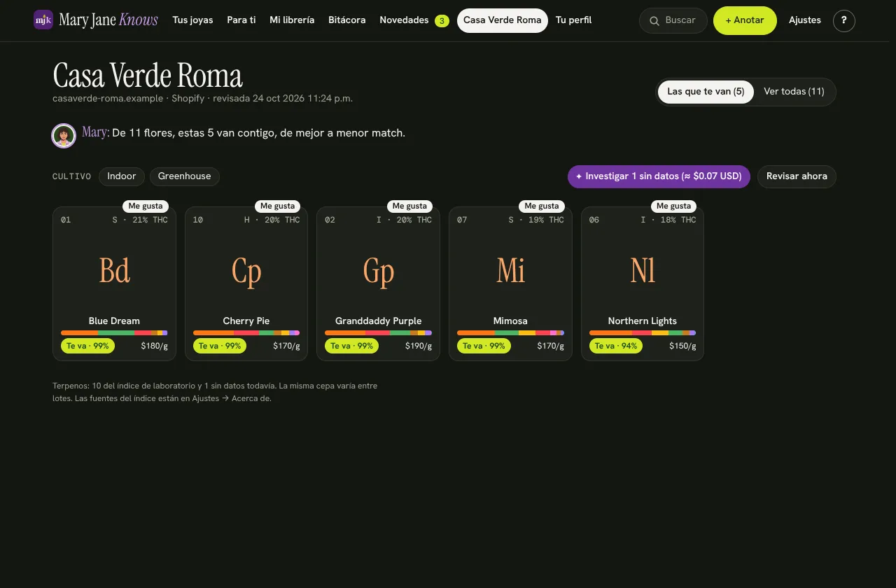Open the Mi Mimosa card
This screenshot has height=588, width=896.
pyautogui.click(x=510, y=284)
